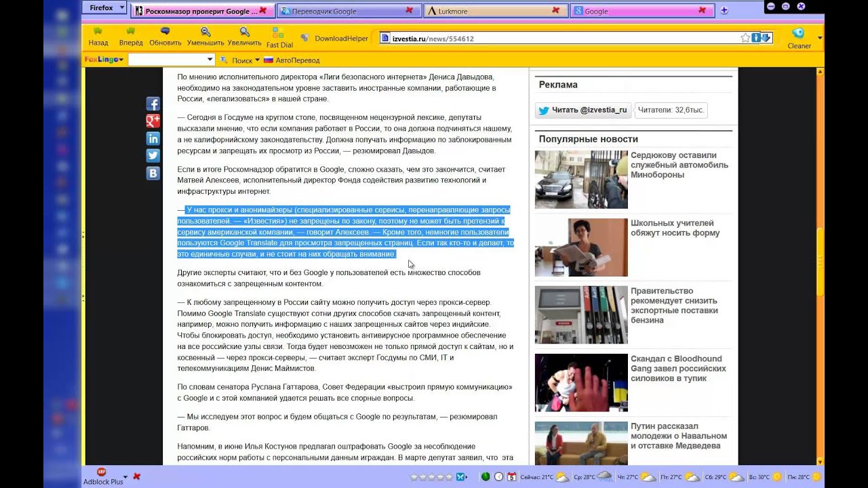868x488 pixels.
Task: Open Сердюкову оставили служебный автомобиль article
Action: point(679,165)
